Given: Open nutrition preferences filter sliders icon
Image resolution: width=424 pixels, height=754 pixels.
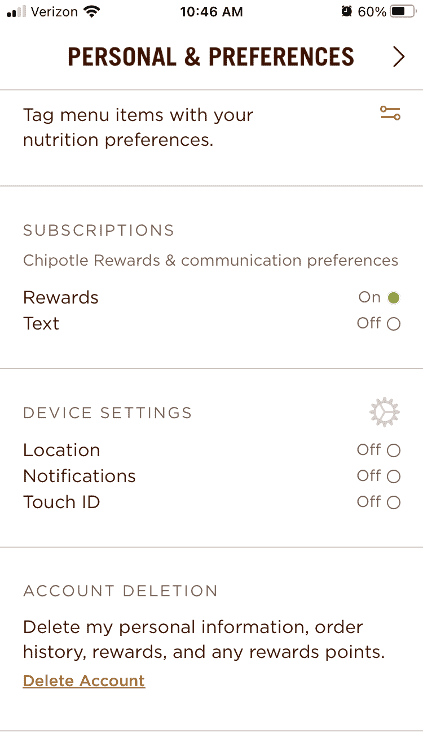Looking at the screenshot, I should click(x=390, y=113).
